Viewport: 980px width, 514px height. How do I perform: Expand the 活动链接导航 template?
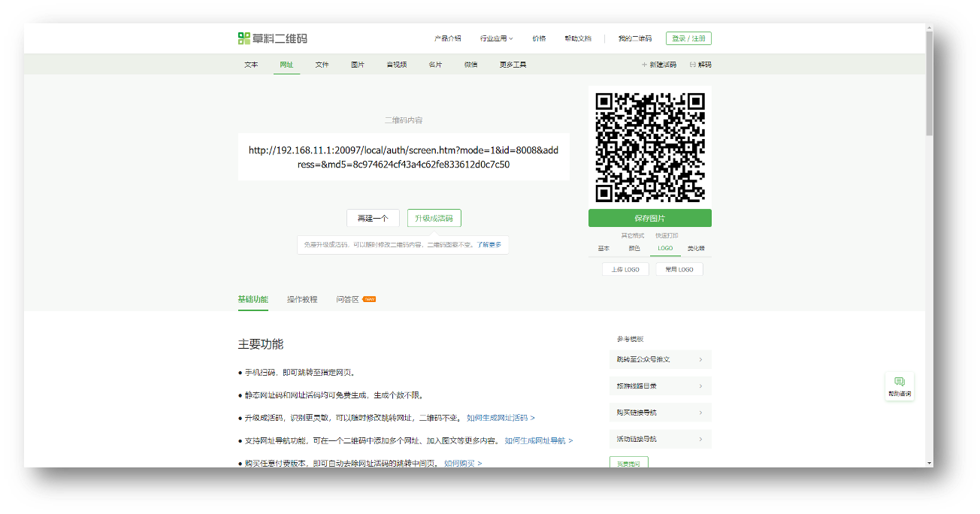tap(660, 439)
